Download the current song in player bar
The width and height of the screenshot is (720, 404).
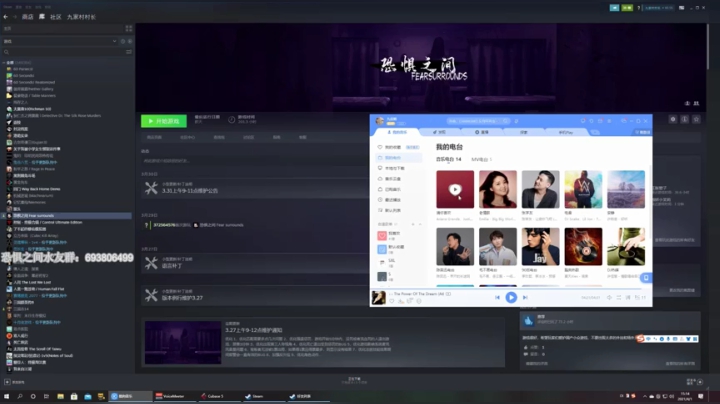[x=401, y=301]
